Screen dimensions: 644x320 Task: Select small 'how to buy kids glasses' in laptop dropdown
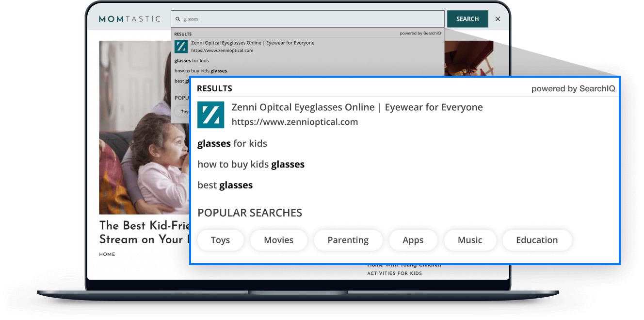pyautogui.click(x=201, y=71)
